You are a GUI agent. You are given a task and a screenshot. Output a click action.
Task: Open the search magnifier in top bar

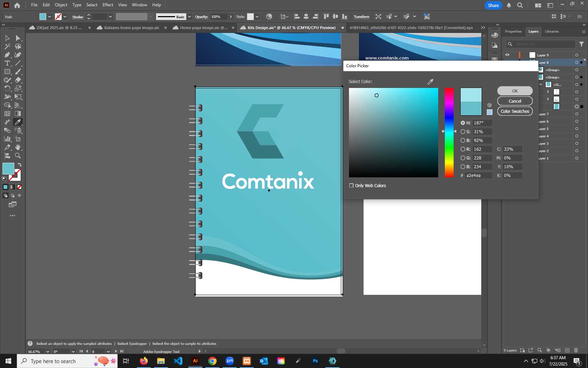[520, 5]
